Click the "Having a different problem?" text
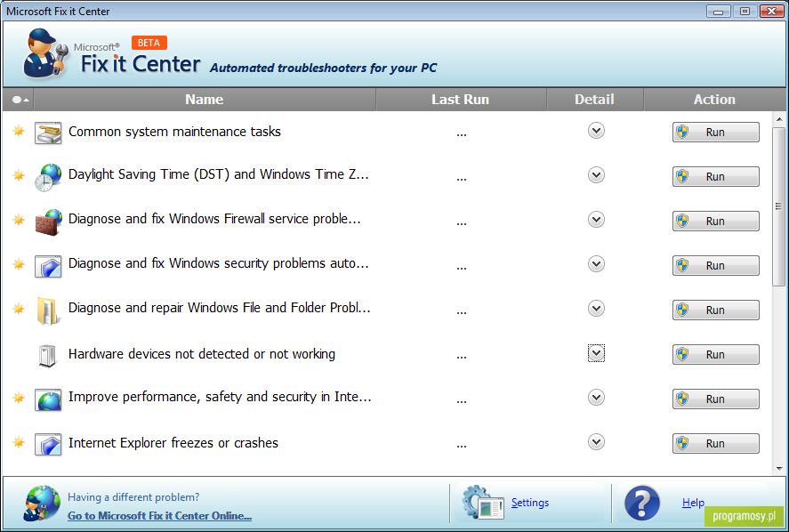This screenshot has width=789, height=532. 133,497
